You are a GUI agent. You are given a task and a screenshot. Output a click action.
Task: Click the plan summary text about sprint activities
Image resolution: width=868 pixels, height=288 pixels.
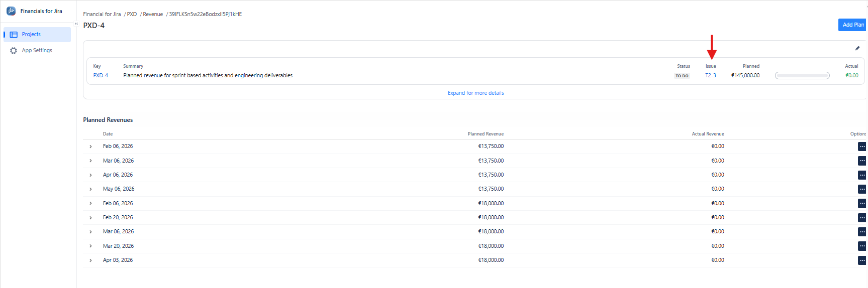(208, 75)
